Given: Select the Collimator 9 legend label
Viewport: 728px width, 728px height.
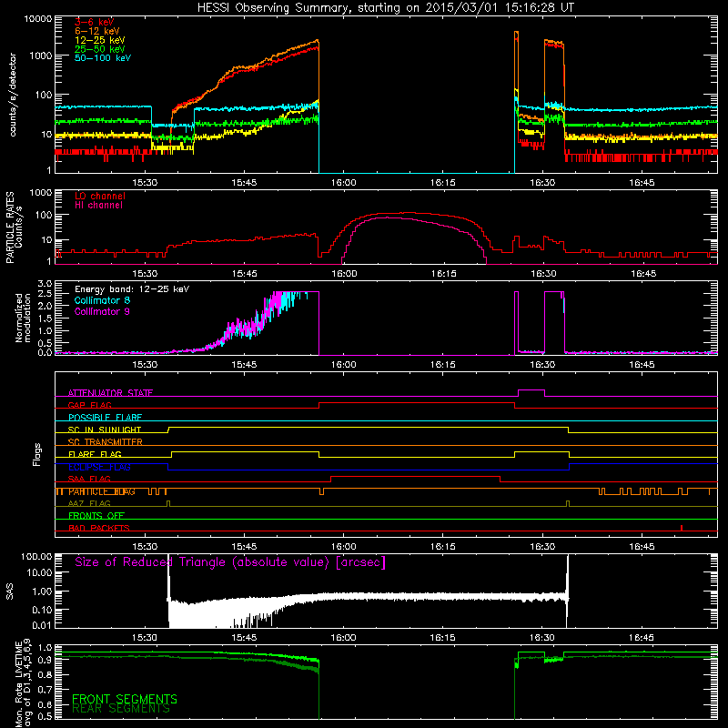Looking at the screenshot, I should click(x=102, y=311).
